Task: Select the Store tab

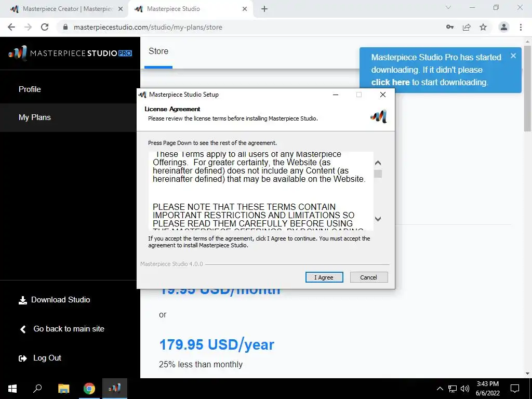Action: coord(158,51)
